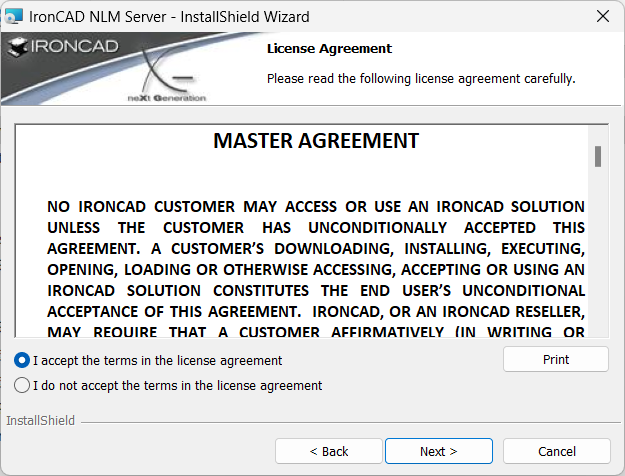Viewport: 625px width, 476px height.
Task: Click the 'I do not accept the terms' label text
Action: (x=177, y=386)
